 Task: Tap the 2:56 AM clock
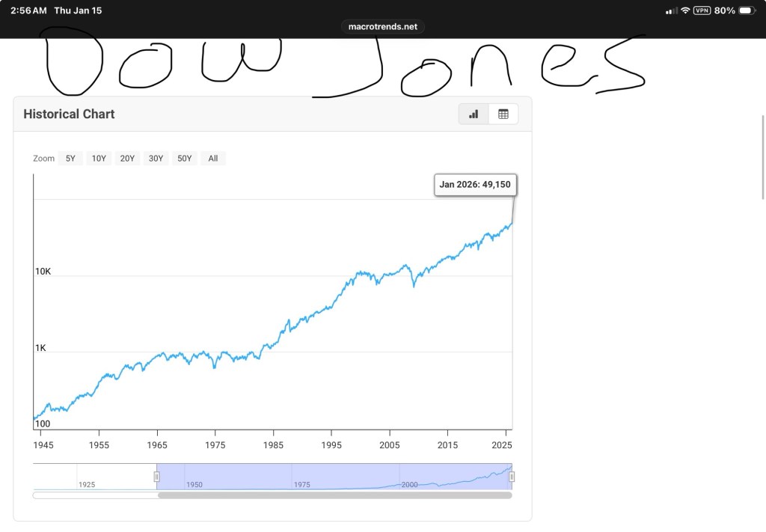[28, 10]
